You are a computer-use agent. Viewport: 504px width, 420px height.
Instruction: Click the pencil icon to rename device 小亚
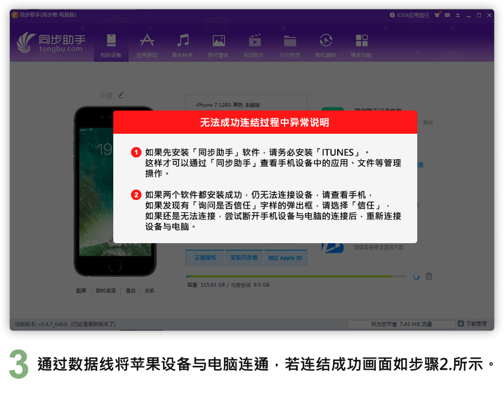click(121, 95)
